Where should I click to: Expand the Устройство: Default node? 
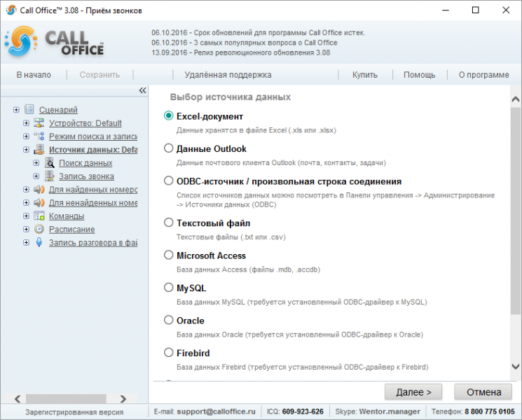tap(26, 122)
